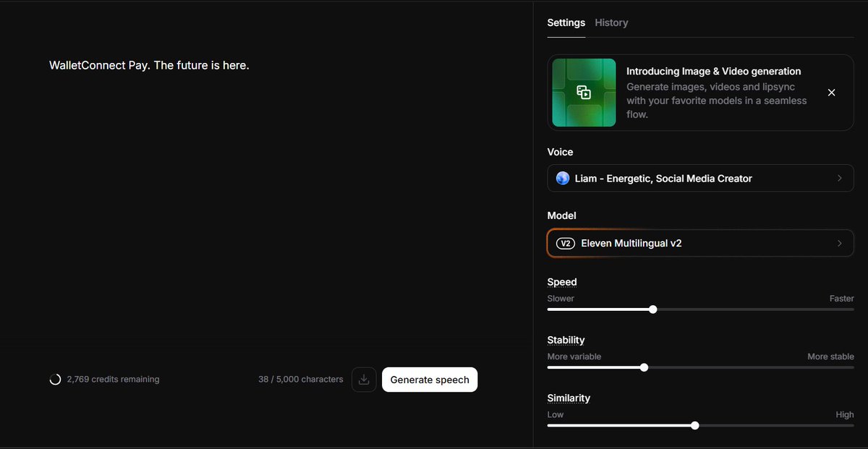Click the chevron arrow in Model row

[x=840, y=244]
